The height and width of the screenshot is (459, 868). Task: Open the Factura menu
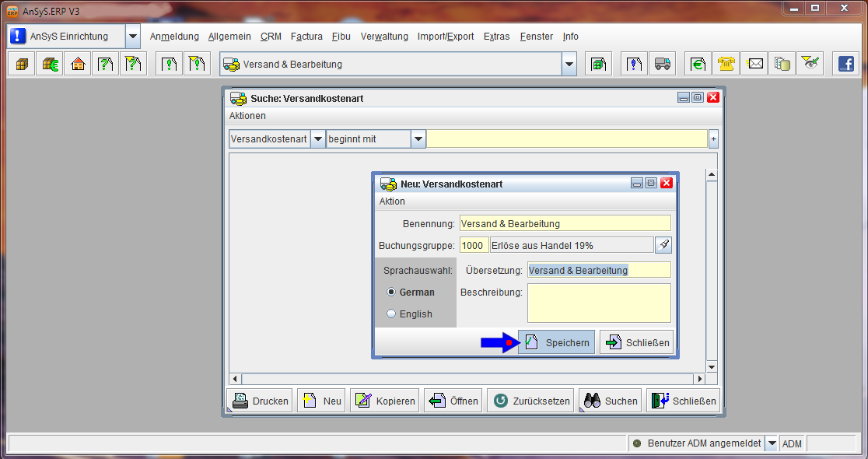(x=306, y=37)
